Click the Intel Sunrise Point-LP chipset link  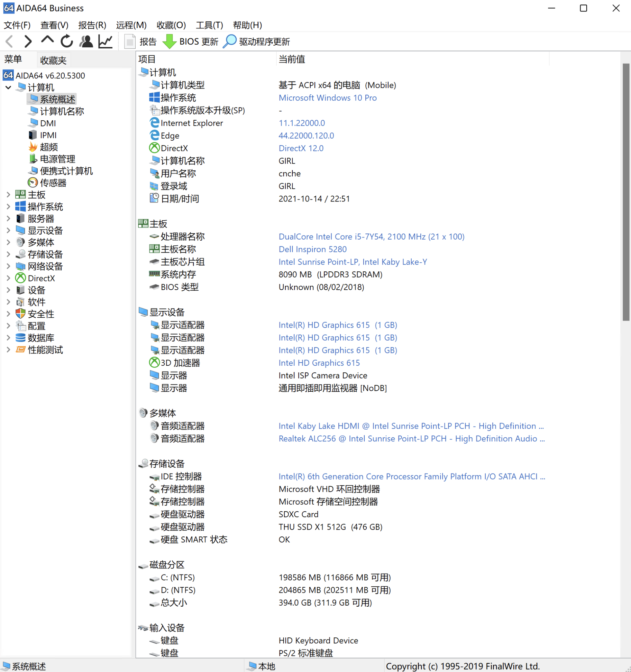[353, 262]
